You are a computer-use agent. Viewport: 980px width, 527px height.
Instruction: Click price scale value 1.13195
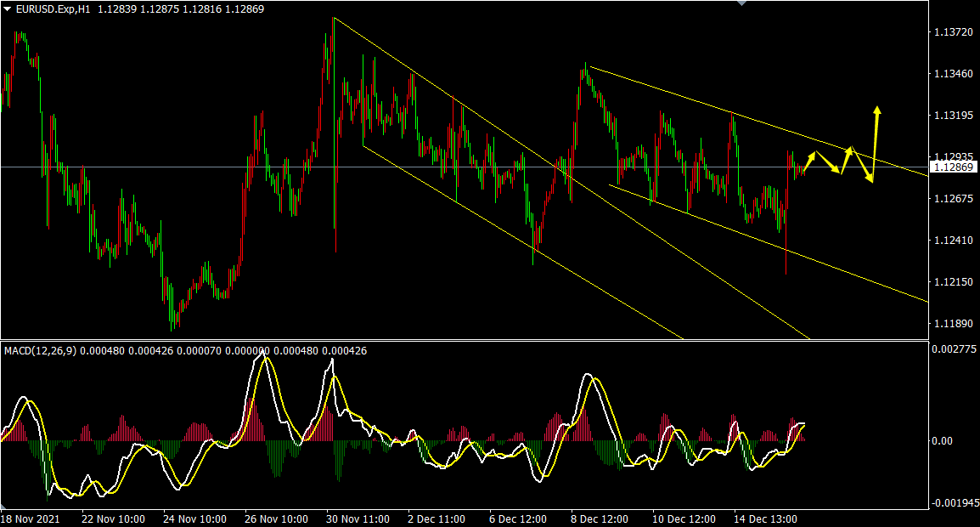[953, 115]
